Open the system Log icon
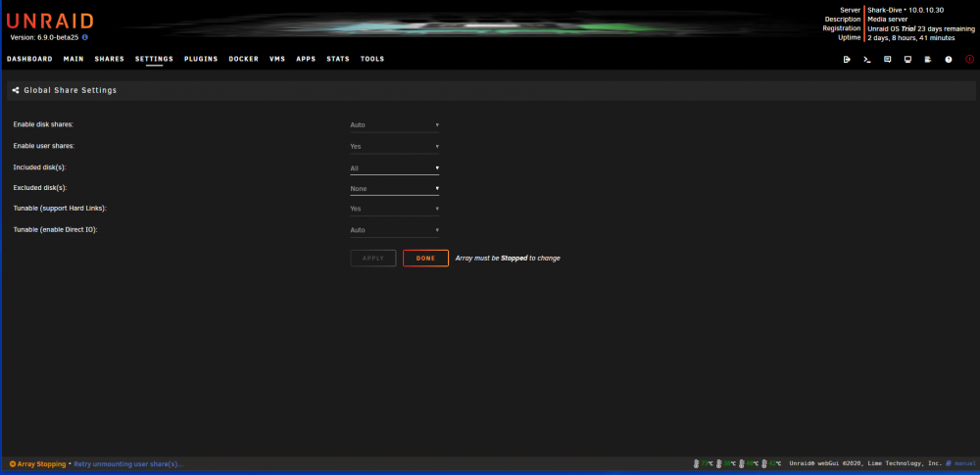 928,60
